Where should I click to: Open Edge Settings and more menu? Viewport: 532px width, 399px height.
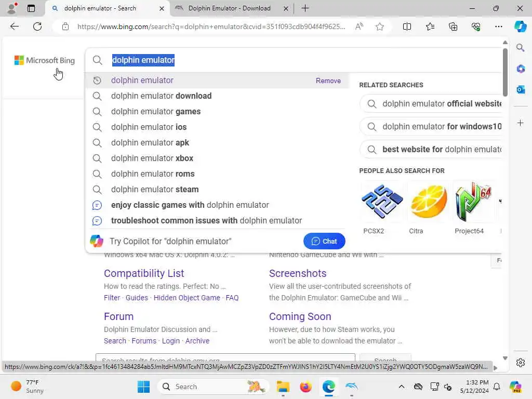coord(498,26)
